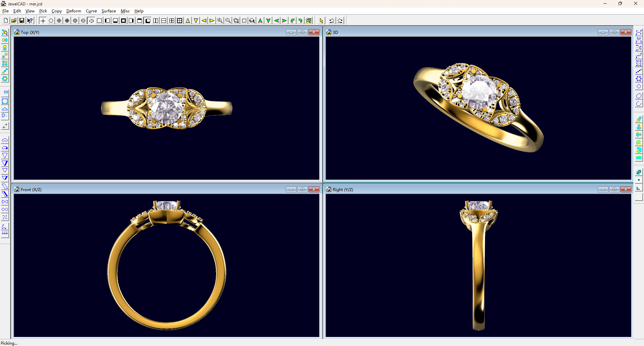Viewport: 644px width, 346px height.
Task: Choose the horizontal split two-view layout
Action: (164, 20)
